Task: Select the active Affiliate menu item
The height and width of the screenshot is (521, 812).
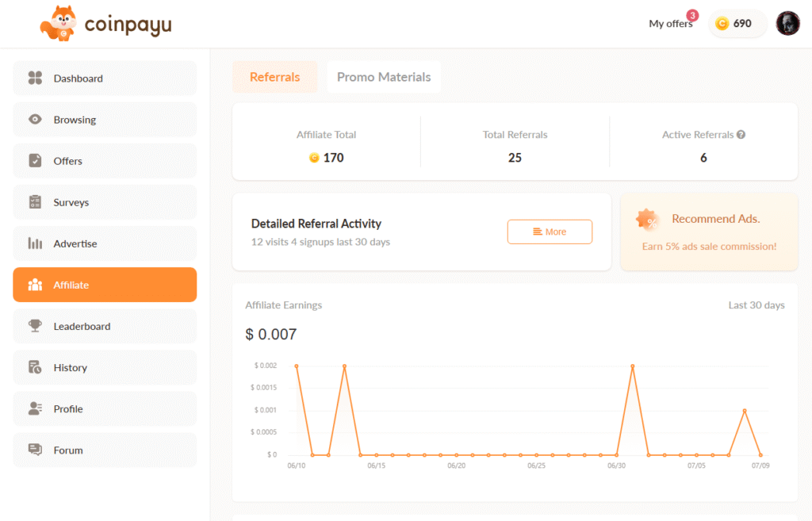Action: (x=105, y=285)
